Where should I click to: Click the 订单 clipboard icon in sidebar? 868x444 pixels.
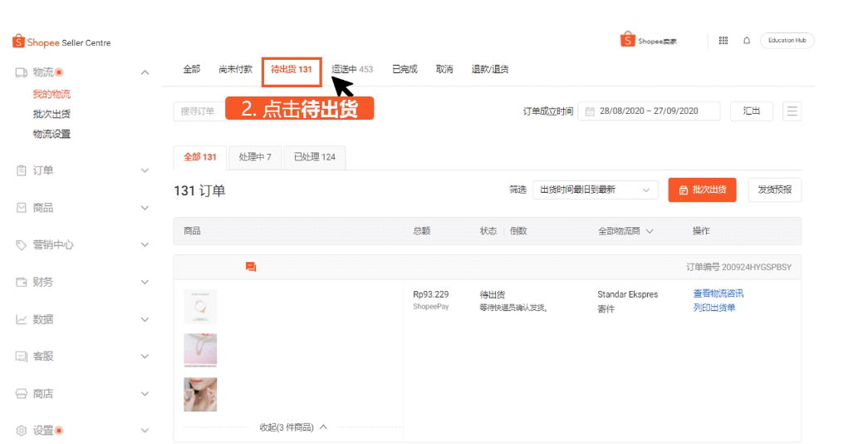21,170
